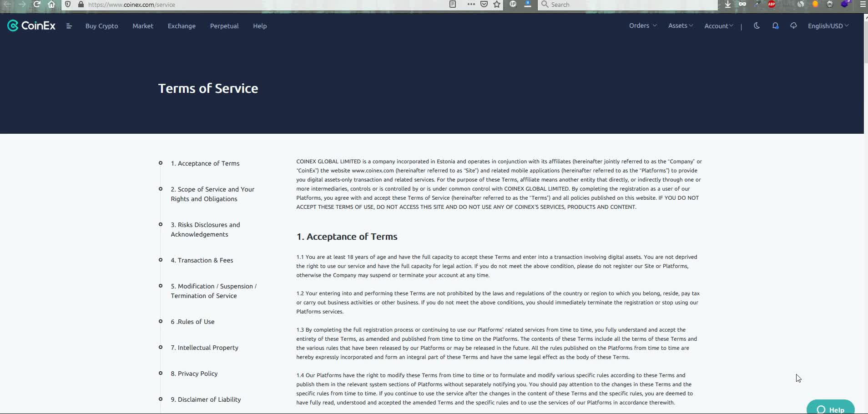Open the browser hamburger menu
This screenshot has width=868, height=414.
(x=863, y=5)
